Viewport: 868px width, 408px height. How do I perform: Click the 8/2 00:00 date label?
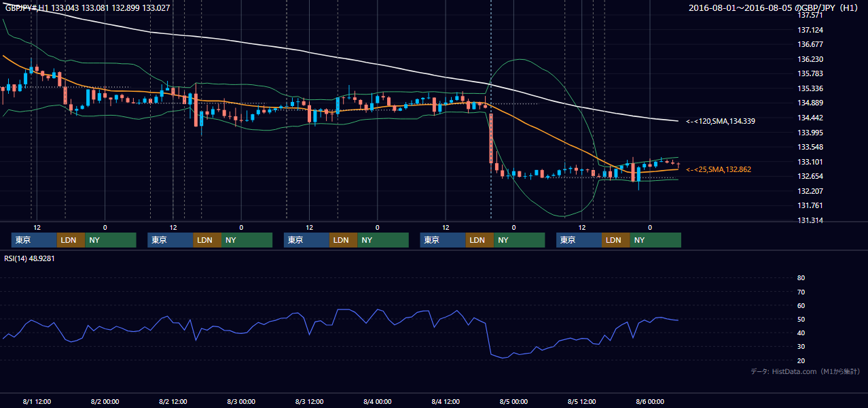[105, 402]
